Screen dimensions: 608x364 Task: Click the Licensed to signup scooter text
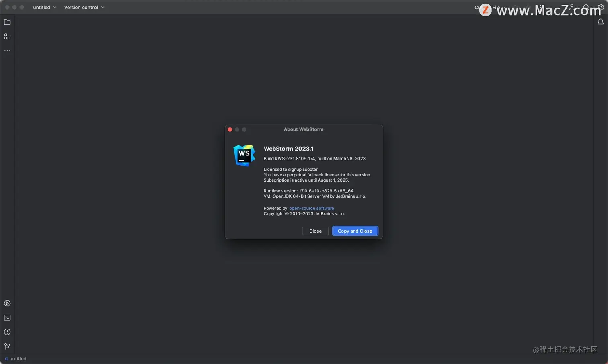(x=290, y=170)
